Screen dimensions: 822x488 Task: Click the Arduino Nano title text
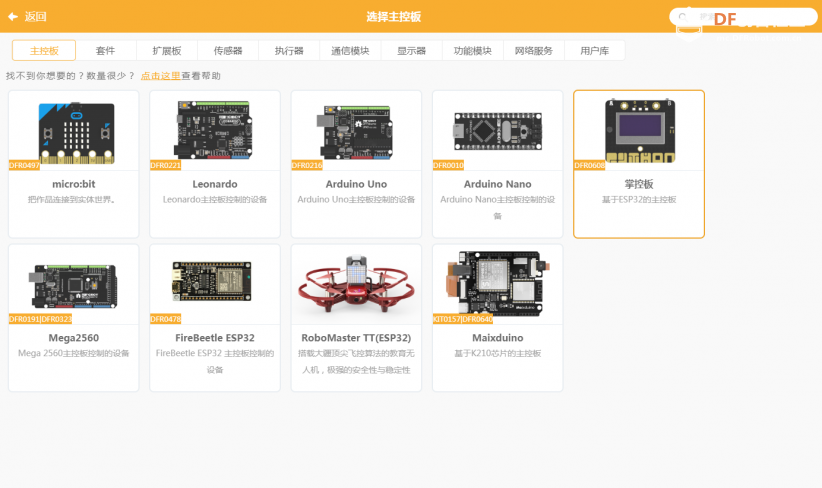[497, 184]
